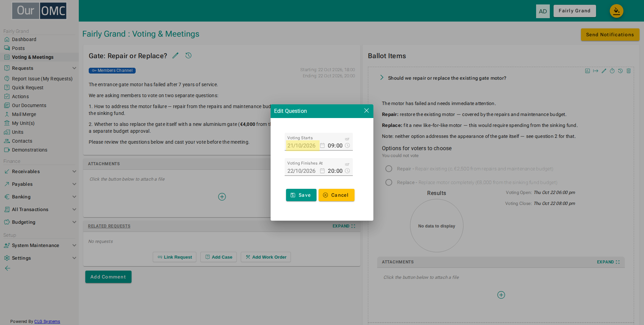Select the Repair radio option
Screen dimensions: 644x325
389,169
